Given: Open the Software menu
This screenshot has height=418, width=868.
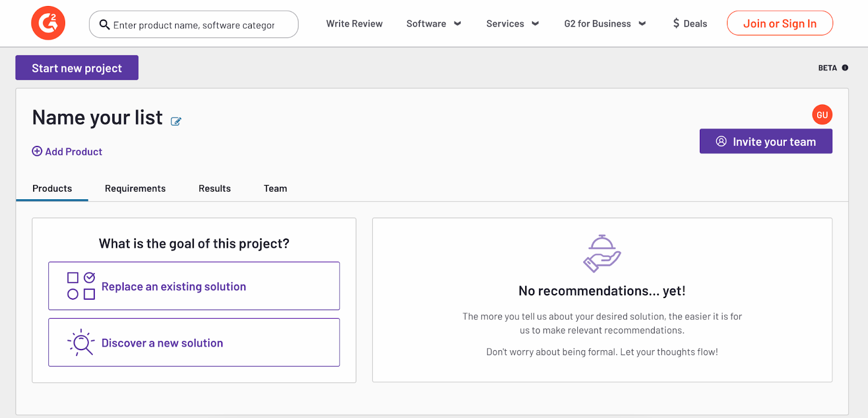Looking at the screenshot, I should point(433,23).
